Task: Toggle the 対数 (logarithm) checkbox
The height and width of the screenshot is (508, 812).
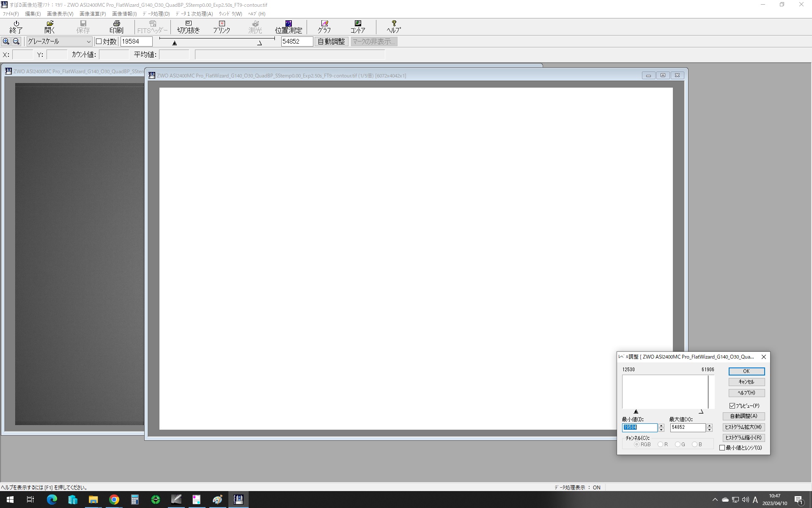Action: click(99, 41)
